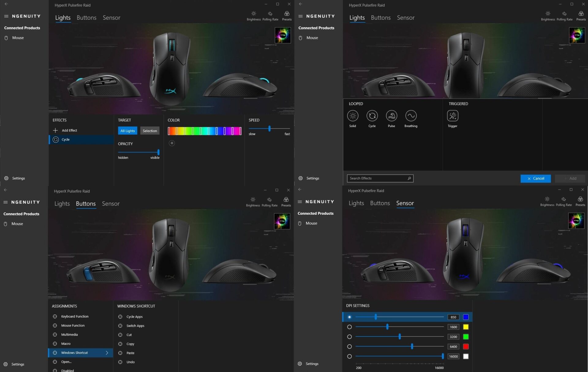Open the red swatch for 6400 DPI
The width and height of the screenshot is (588, 372).
(466, 347)
